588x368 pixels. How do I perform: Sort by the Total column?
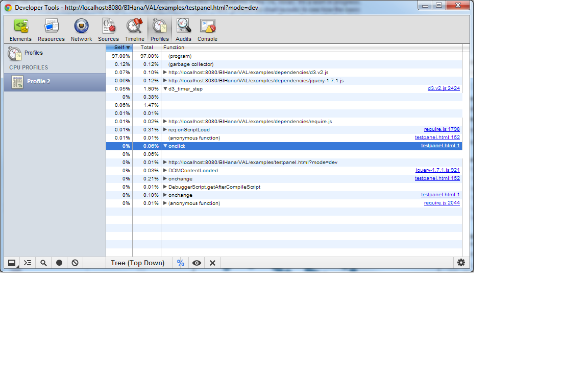[146, 48]
